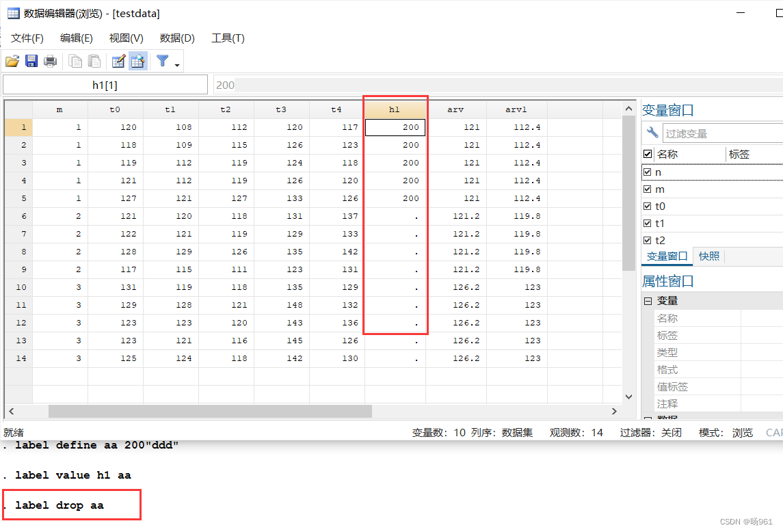Select the m column header

(60, 109)
